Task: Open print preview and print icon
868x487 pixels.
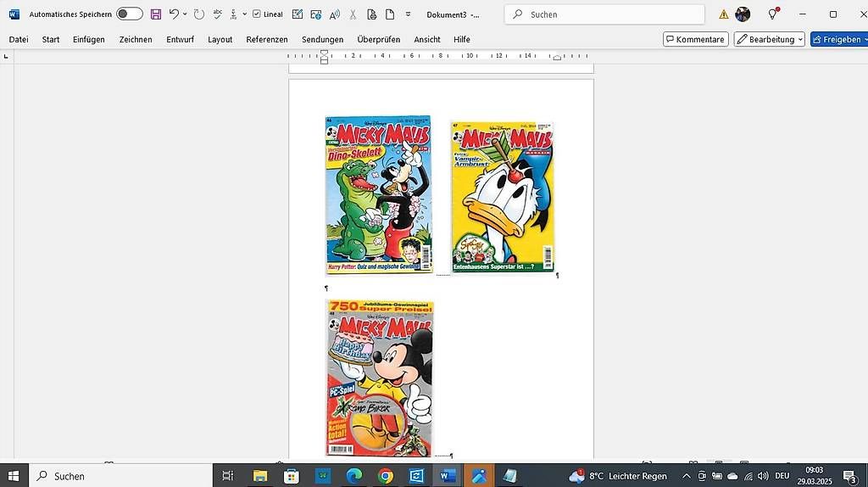Action: tap(371, 14)
